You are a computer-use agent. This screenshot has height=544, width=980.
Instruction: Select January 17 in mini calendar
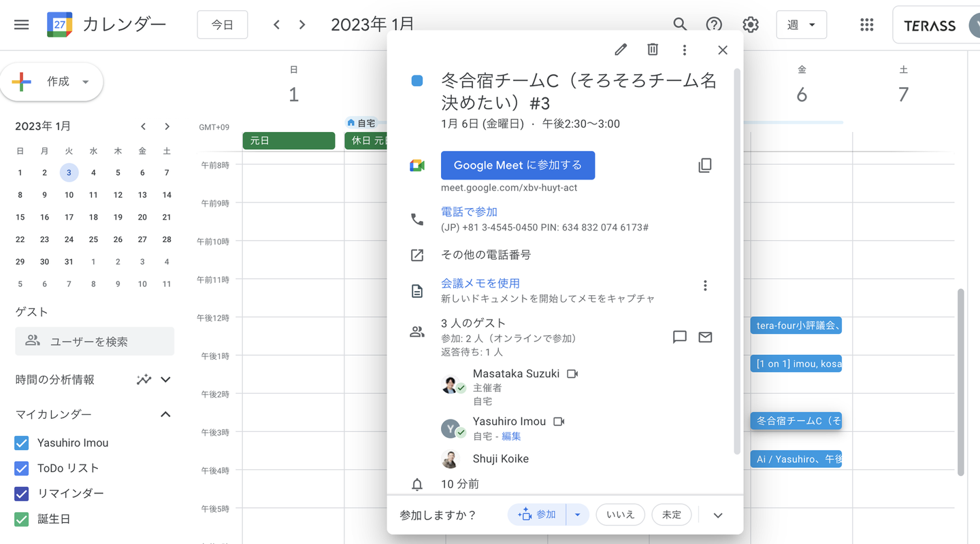69,218
